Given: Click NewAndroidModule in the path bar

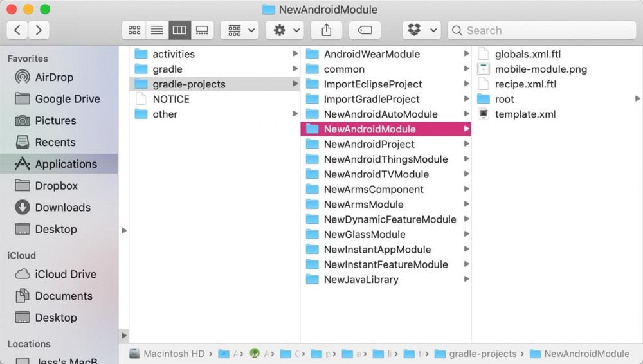Looking at the screenshot, I should tap(579, 354).
